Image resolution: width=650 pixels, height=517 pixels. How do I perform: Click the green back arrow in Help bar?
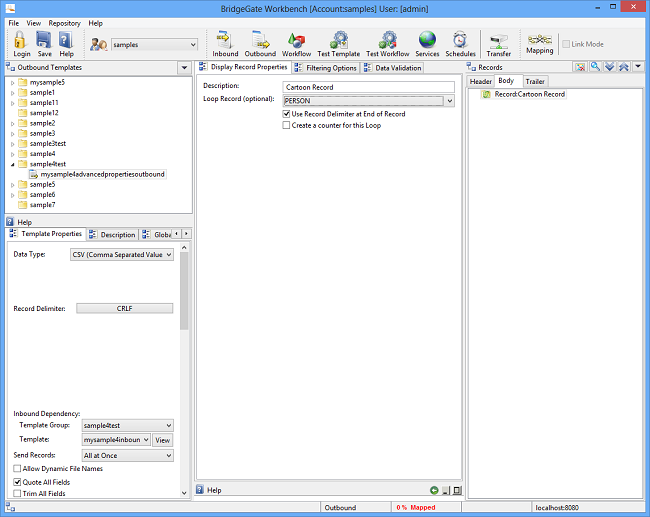tap(434, 490)
